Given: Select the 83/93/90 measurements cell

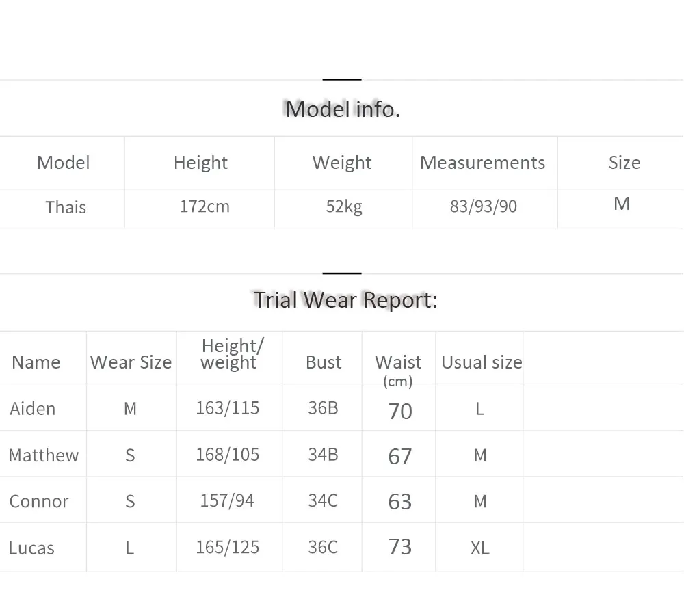Looking at the screenshot, I should pyautogui.click(x=484, y=206).
